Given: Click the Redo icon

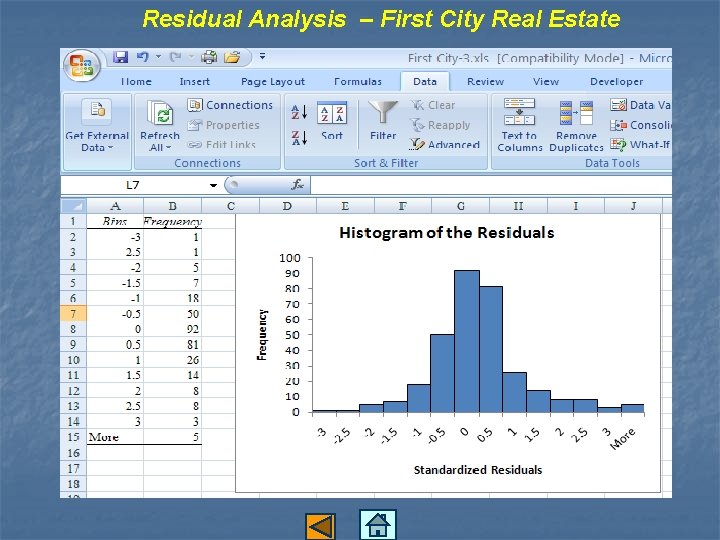Looking at the screenshot, I should [175, 57].
